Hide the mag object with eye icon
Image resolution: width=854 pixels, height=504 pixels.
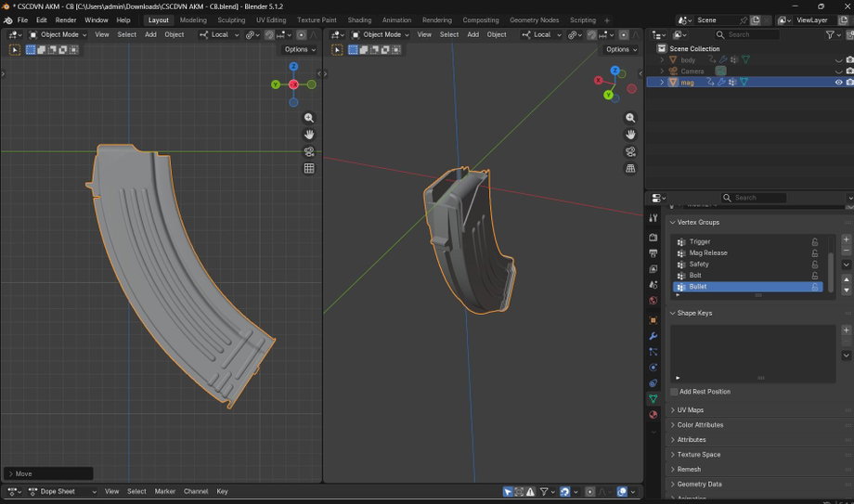click(839, 83)
